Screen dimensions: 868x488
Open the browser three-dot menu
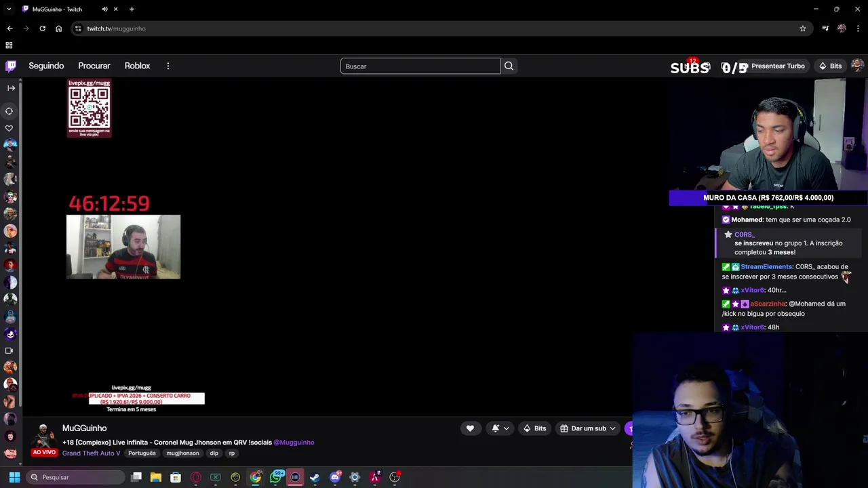coord(858,28)
